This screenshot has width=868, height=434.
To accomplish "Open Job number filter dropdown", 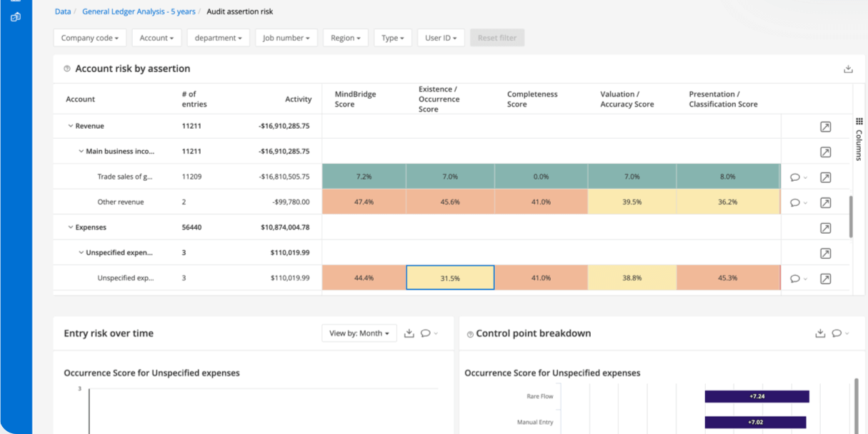I will pyautogui.click(x=286, y=38).
